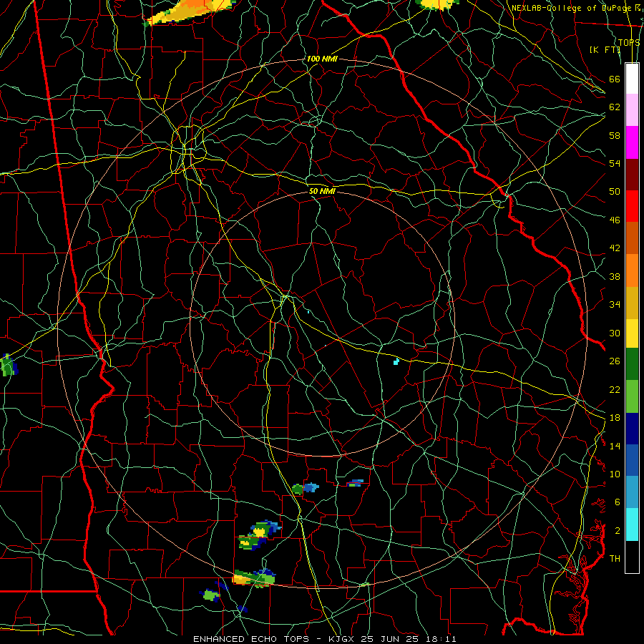Pick the dark orange legend swatch

tap(632, 238)
